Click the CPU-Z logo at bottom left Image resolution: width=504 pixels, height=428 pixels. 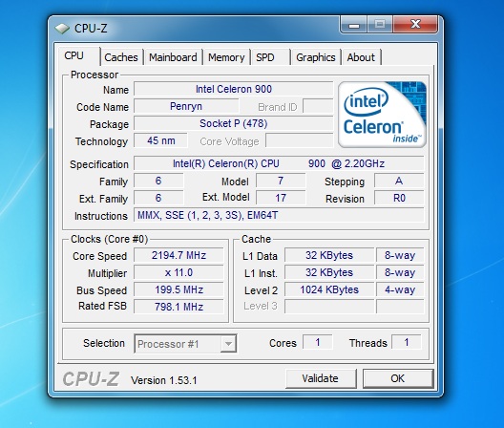91,378
